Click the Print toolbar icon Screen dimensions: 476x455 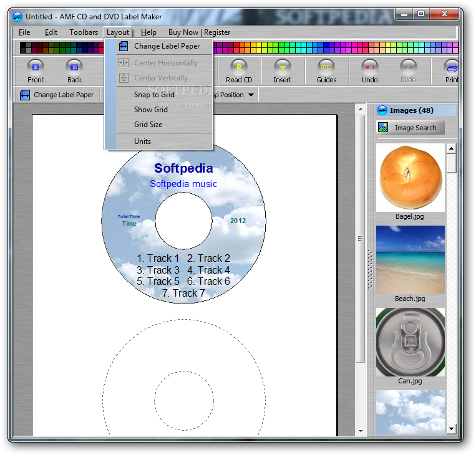click(452, 67)
